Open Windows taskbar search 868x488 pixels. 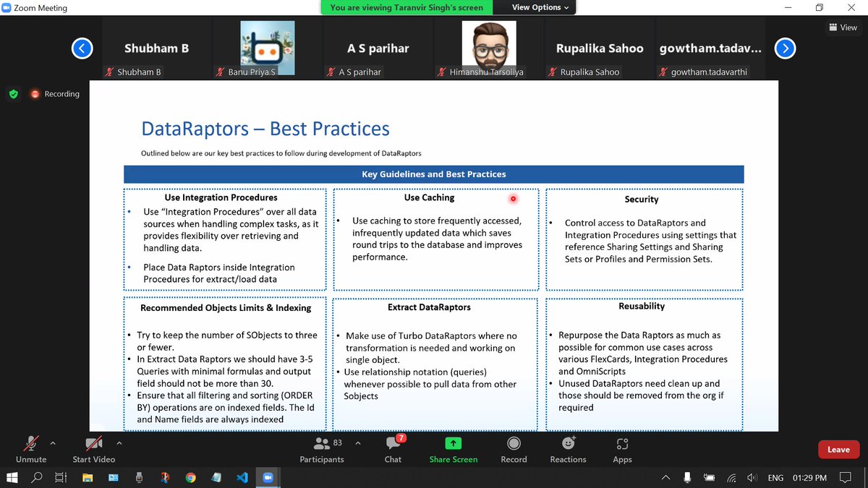tap(37, 478)
